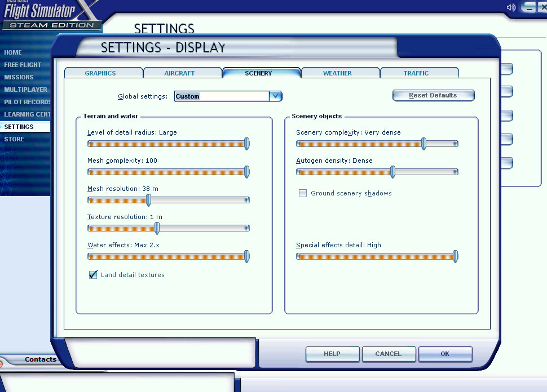Open the Aircraft tab
The height and width of the screenshot is (392, 547).
click(x=179, y=73)
